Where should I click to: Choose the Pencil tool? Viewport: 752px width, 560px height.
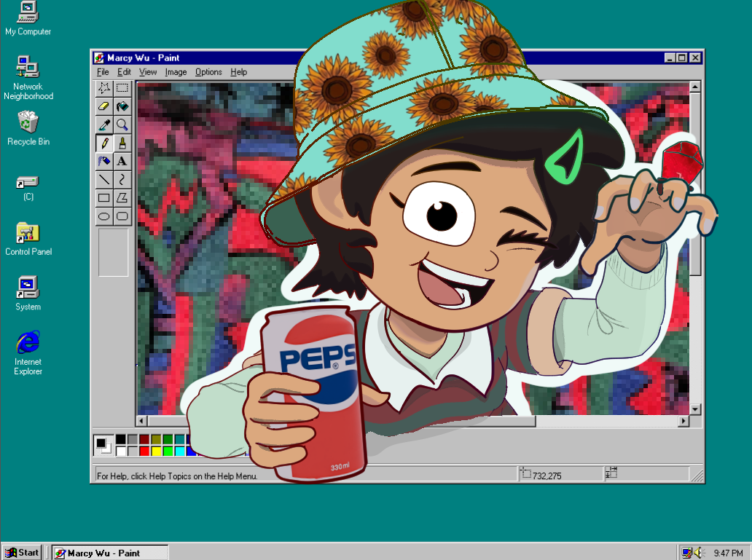pos(104,143)
